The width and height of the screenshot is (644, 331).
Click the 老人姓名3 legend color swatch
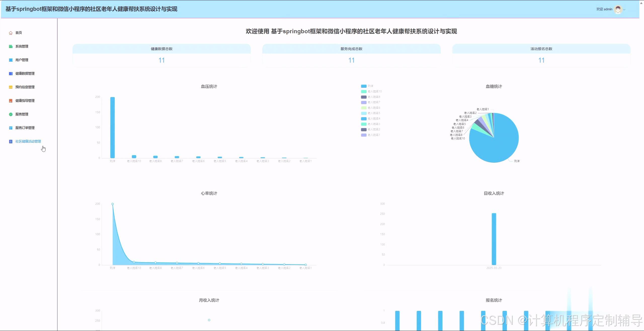(364, 124)
